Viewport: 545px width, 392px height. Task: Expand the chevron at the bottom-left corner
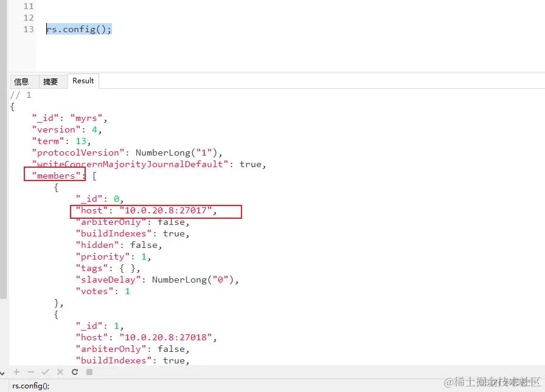tap(2, 373)
